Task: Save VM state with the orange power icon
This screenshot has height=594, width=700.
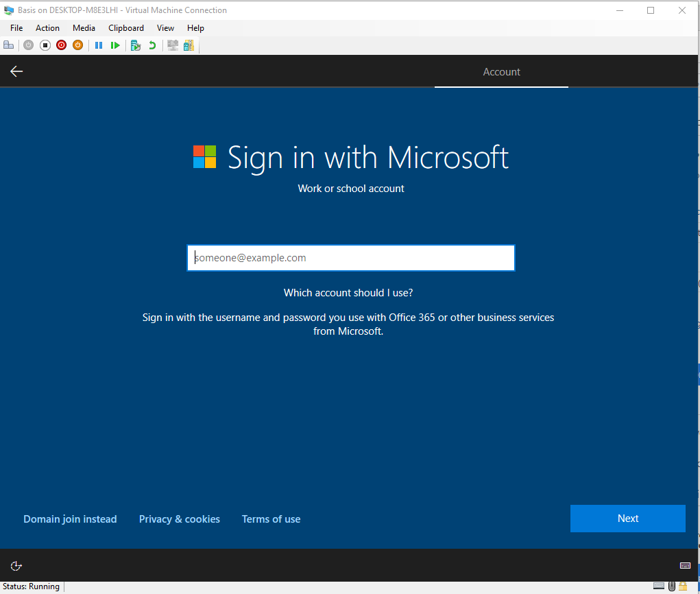Action: pyautogui.click(x=77, y=45)
